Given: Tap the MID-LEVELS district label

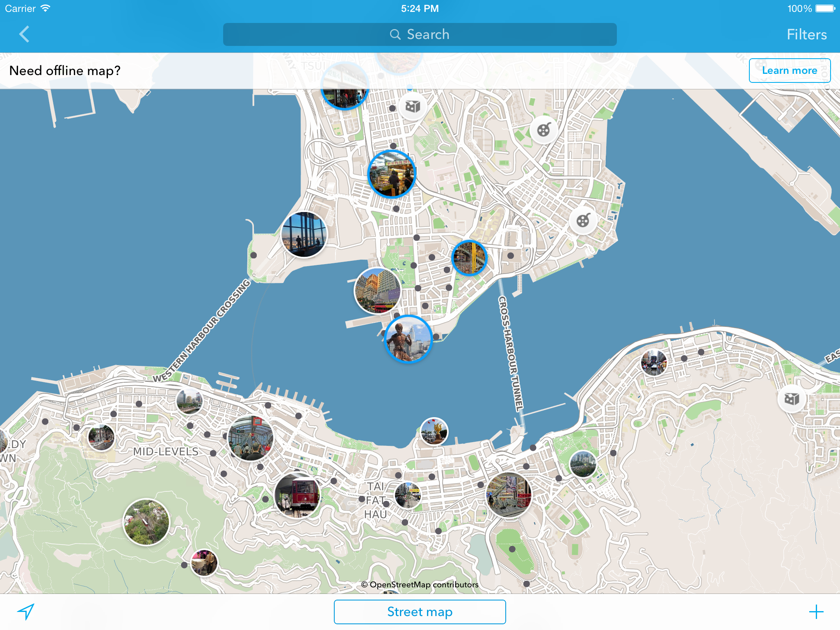Looking at the screenshot, I should (166, 452).
